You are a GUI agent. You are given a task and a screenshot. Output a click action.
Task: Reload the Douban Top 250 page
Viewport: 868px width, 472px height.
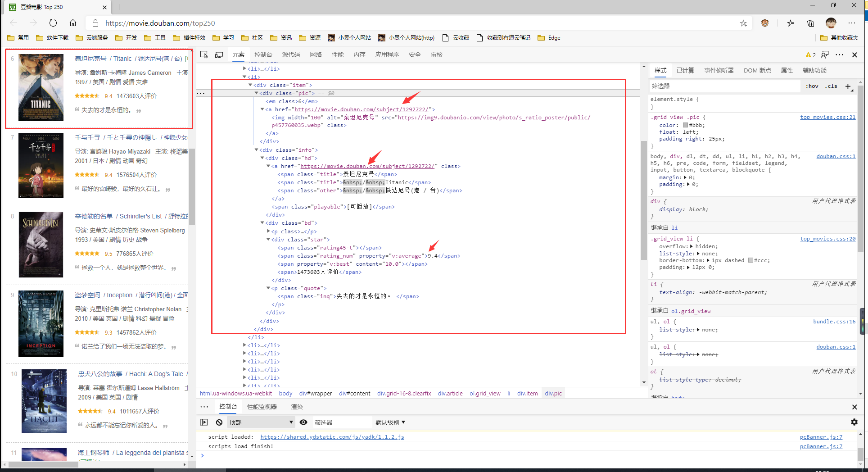click(53, 23)
